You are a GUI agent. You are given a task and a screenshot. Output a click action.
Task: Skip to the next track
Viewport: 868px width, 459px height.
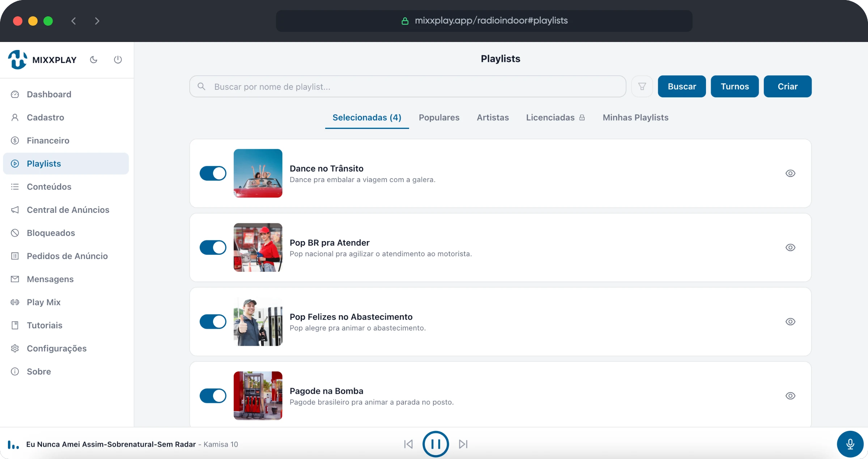pyautogui.click(x=463, y=444)
